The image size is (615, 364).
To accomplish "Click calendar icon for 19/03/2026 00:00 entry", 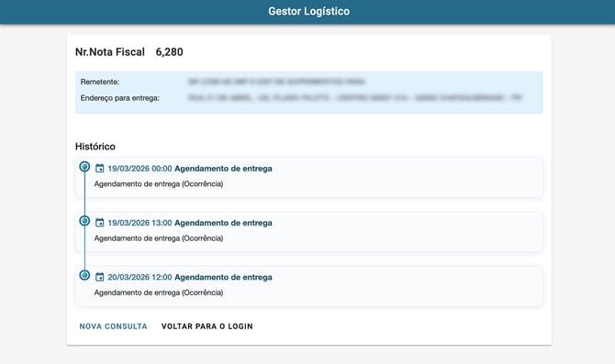I will pos(100,169).
